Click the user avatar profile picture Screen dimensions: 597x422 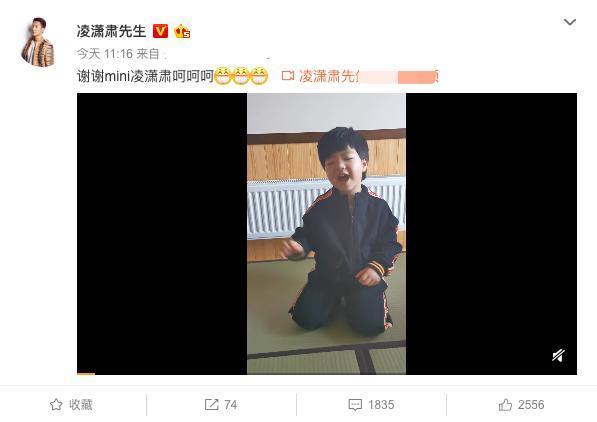[38, 42]
